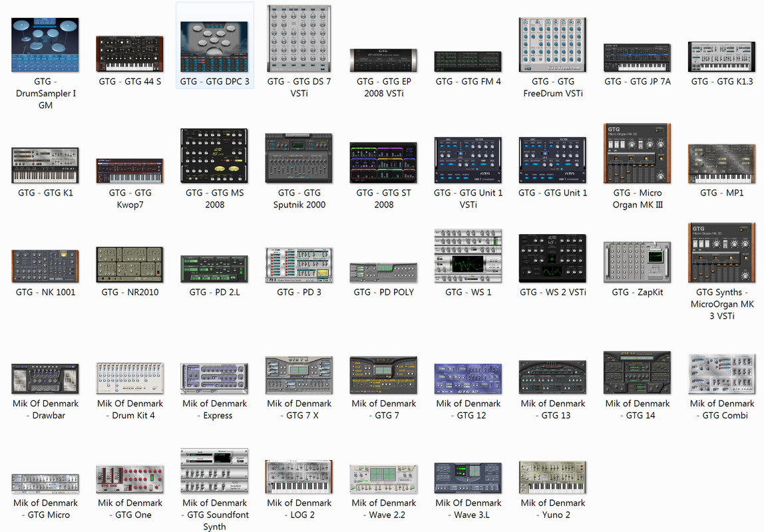Click the 'Mik of Denmark - GTG 12' file name
Screen dimensions: 764x532
468,410
